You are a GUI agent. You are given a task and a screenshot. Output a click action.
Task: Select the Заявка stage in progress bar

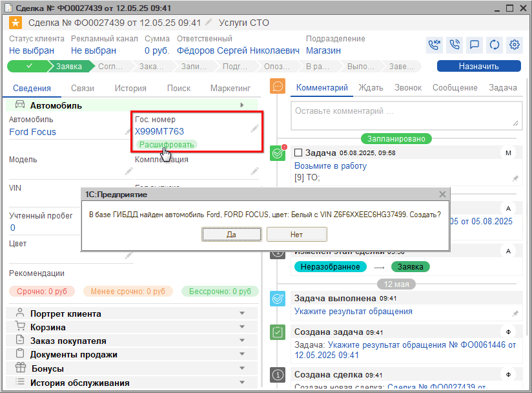click(69, 66)
